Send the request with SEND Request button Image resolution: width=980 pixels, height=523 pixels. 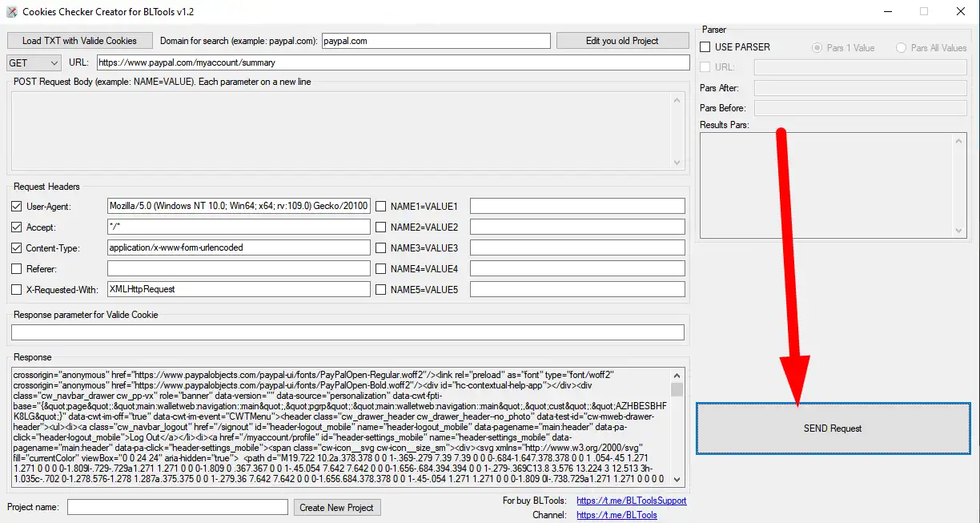[833, 428]
